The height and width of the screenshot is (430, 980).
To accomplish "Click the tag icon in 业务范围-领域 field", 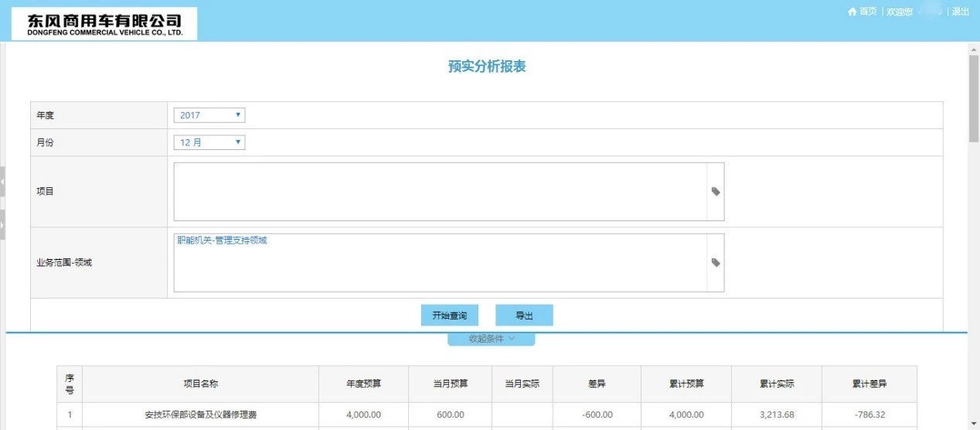I will (716, 263).
